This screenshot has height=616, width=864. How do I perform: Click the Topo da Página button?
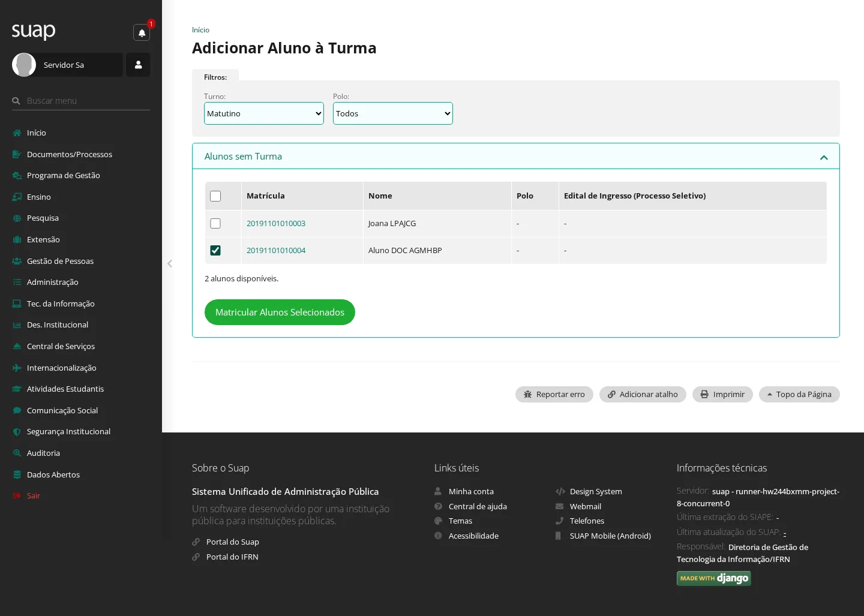[x=799, y=394]
